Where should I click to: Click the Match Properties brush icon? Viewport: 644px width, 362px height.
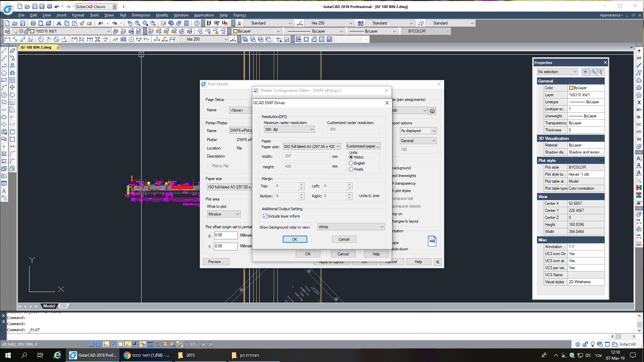click(82, 23)
